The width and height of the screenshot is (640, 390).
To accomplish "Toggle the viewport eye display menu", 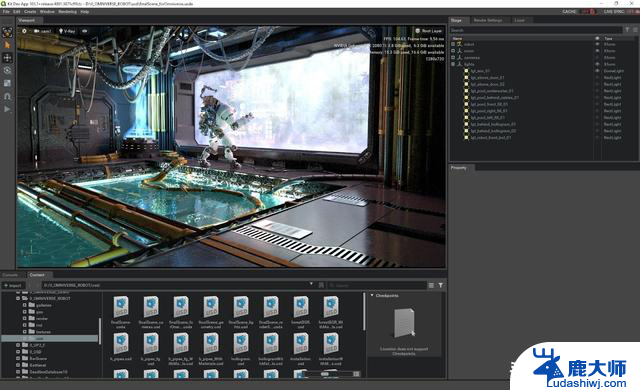I will pos(85,31).
